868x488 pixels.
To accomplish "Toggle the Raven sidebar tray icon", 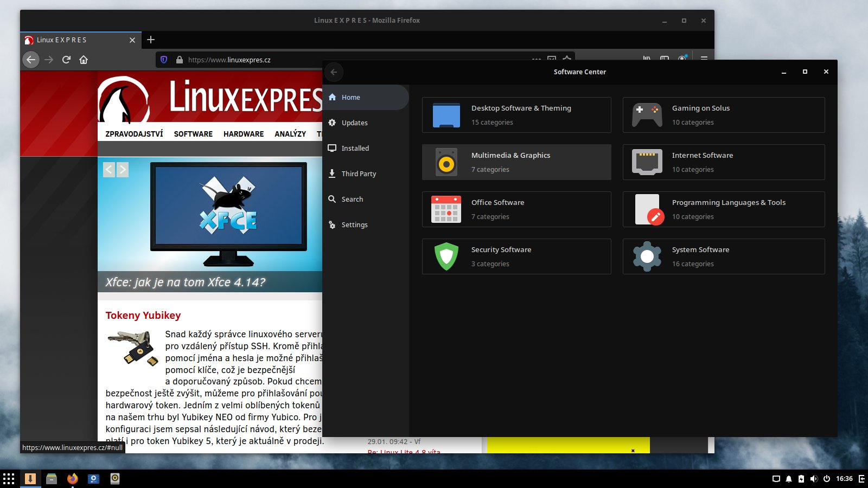I will (x=861, y=479).
